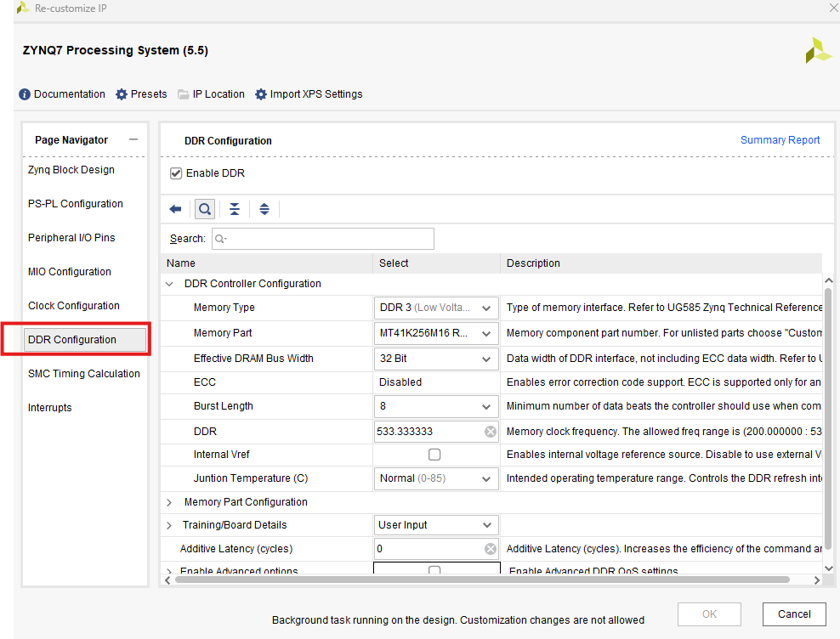This screenshot has width=840, height=639.
Task: Open Presets gear menu
Action: [122, 94]
